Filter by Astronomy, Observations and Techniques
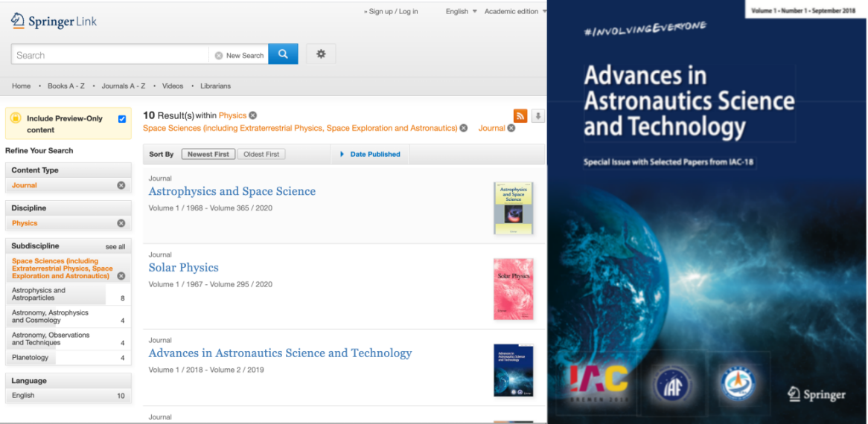This screenshot has height=424, width=868. [x=68, y=339]
